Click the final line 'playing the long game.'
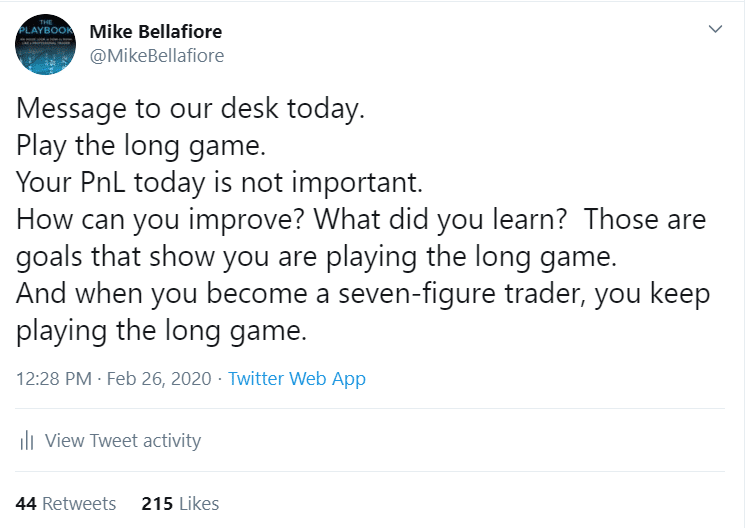 tap(156, 330)
